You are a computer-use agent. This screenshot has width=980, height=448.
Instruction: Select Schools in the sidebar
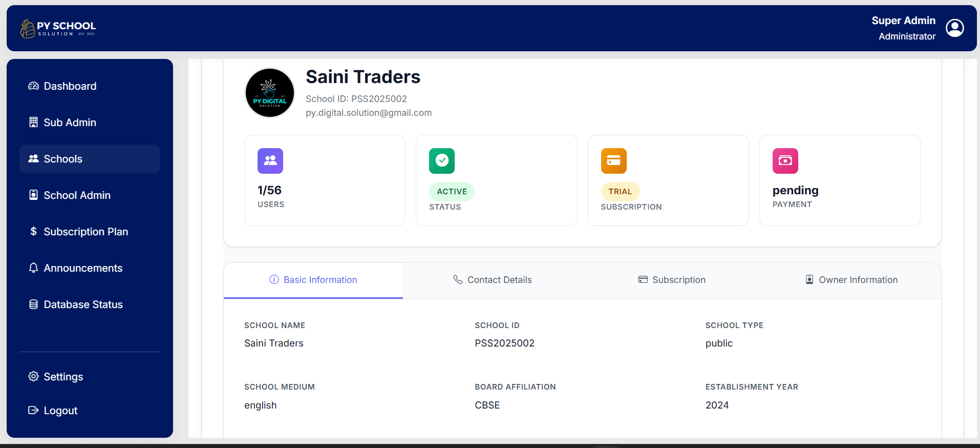point(90,159)
